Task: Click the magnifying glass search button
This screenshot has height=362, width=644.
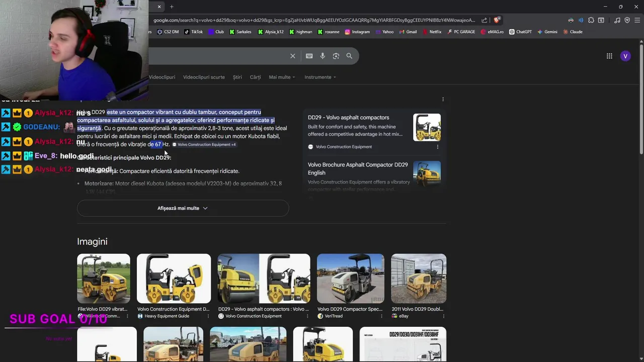Action: 349,56
